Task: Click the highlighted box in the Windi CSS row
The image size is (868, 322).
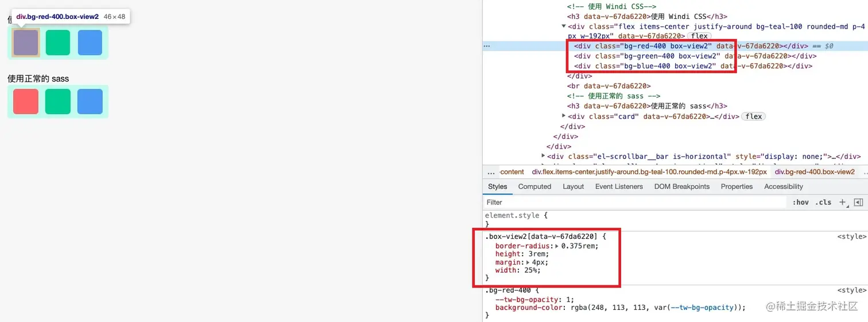Action: 26,42
